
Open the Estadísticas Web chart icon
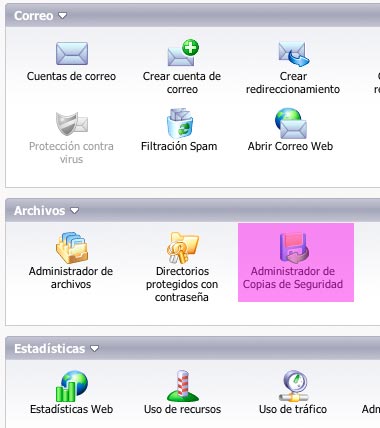coord(72,386)
